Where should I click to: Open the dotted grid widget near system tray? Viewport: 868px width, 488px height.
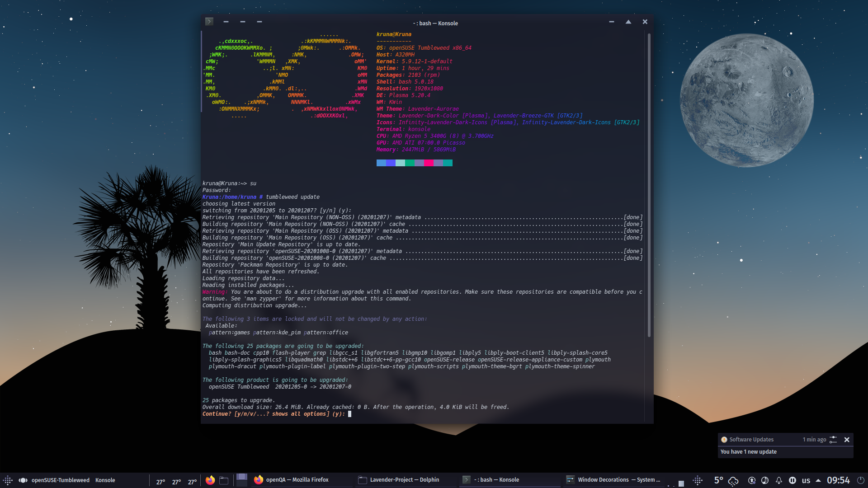pyautogui.click(x=698, y=480)
